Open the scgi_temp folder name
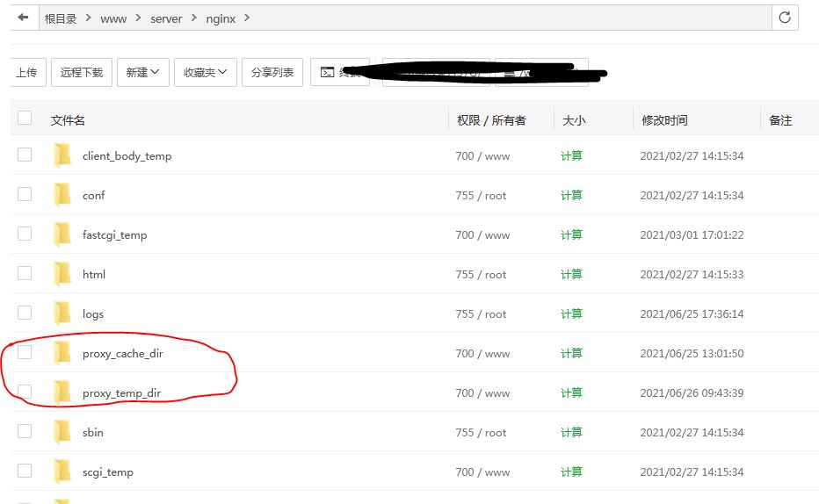 coord(107,472)
